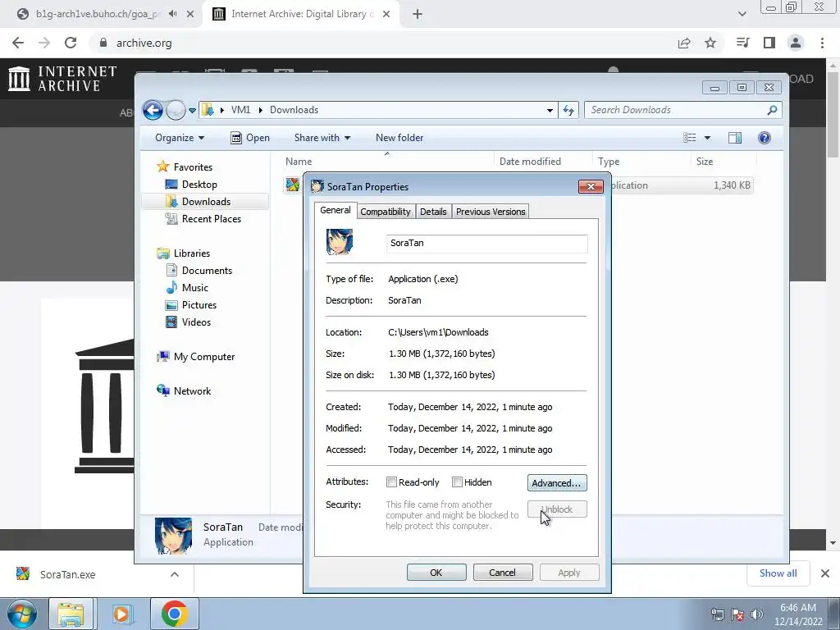Click Show all downloads
Image resolution: width=840 pixels, height=630 pixels.
point(778,573)
